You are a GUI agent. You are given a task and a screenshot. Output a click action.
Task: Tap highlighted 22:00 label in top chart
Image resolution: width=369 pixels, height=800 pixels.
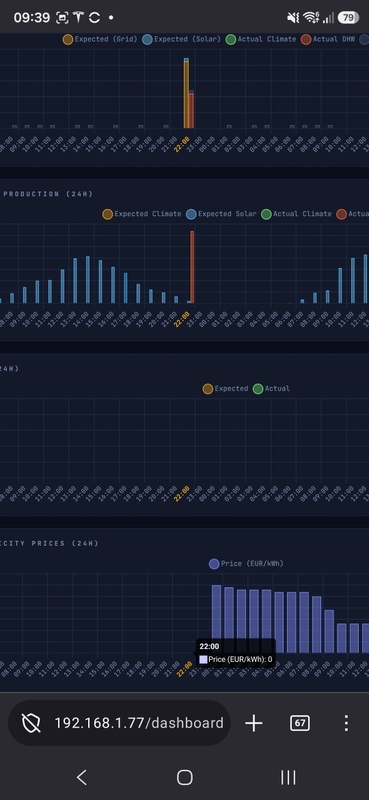click(182, 144)
